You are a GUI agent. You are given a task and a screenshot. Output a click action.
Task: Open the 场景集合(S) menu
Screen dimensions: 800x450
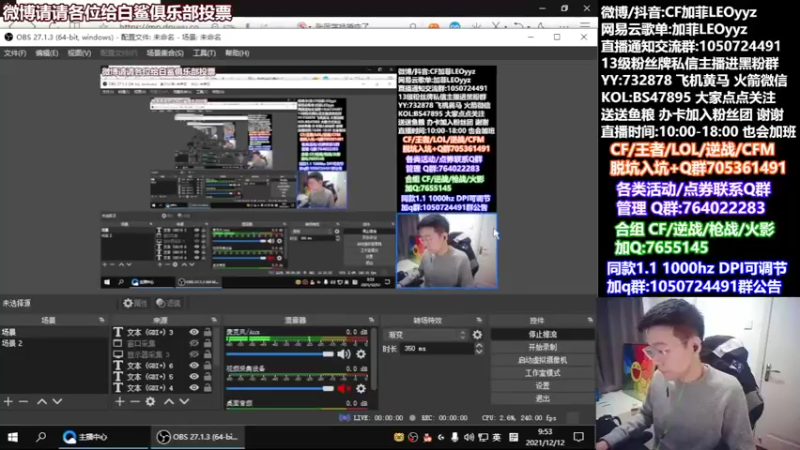(165, 53)
